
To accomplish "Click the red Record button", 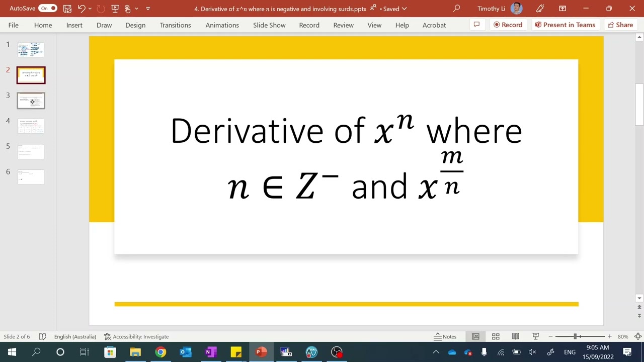I will pyautogui.click(x=508, y=25).
